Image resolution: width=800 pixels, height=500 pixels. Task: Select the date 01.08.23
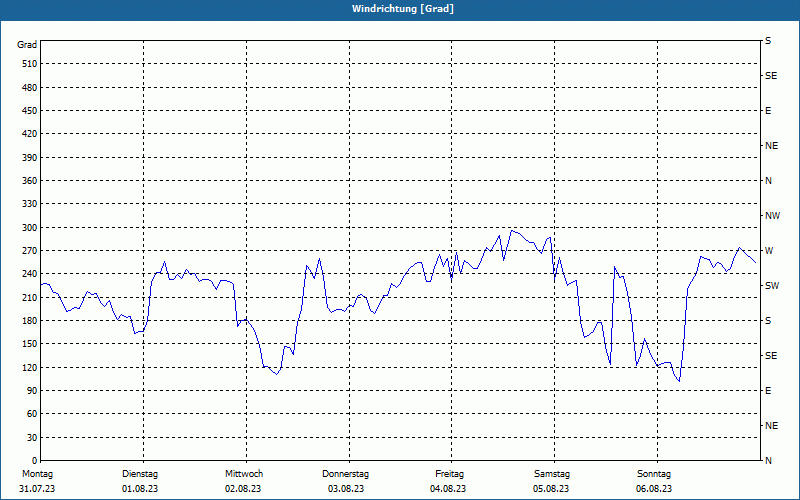coord(140,489)
